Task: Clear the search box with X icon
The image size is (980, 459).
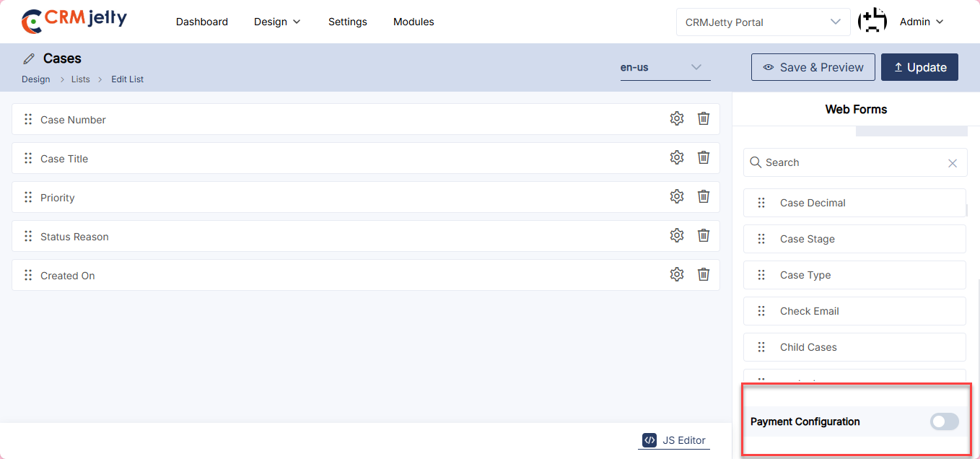Action: coord(952,163)
